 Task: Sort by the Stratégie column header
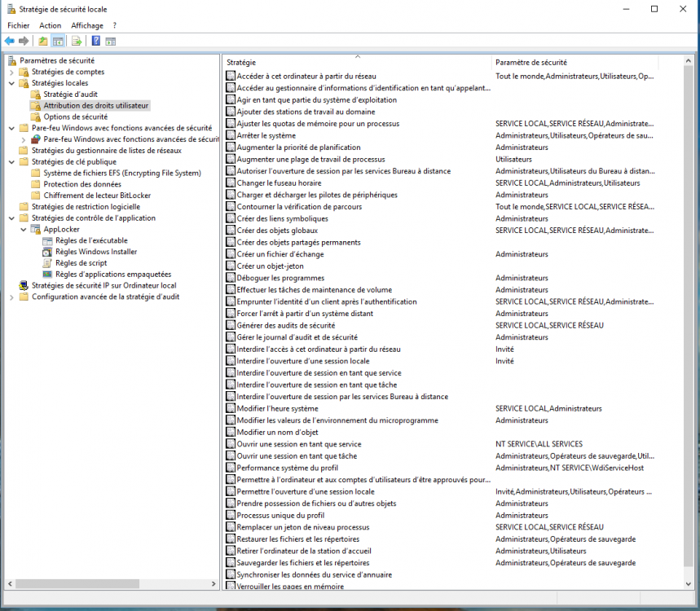tap(356, 63)
